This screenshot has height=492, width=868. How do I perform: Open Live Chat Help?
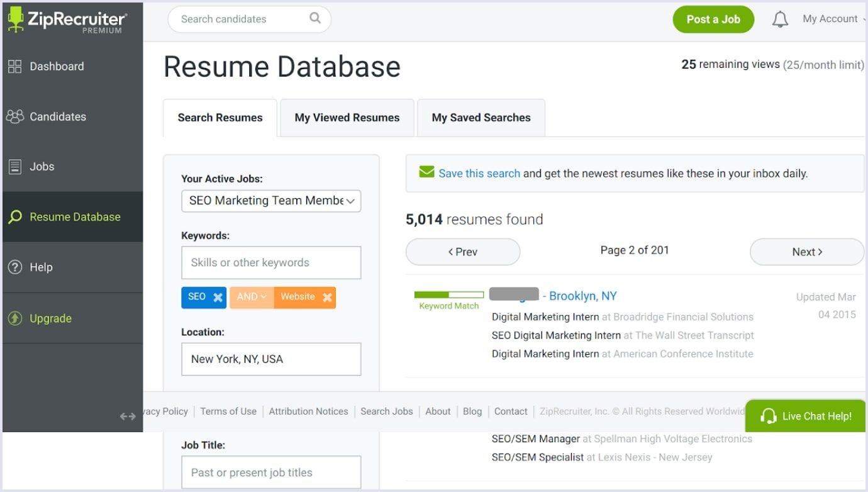[805, 416]
